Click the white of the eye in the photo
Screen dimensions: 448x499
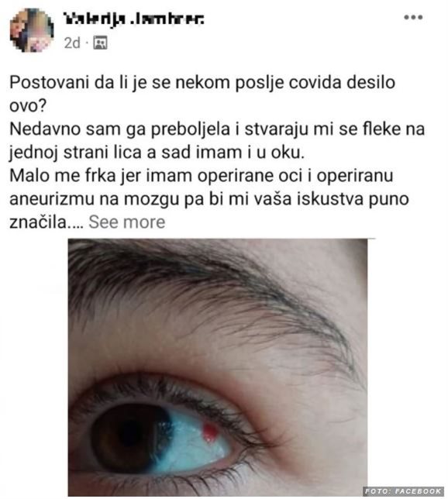click(193, 446)
